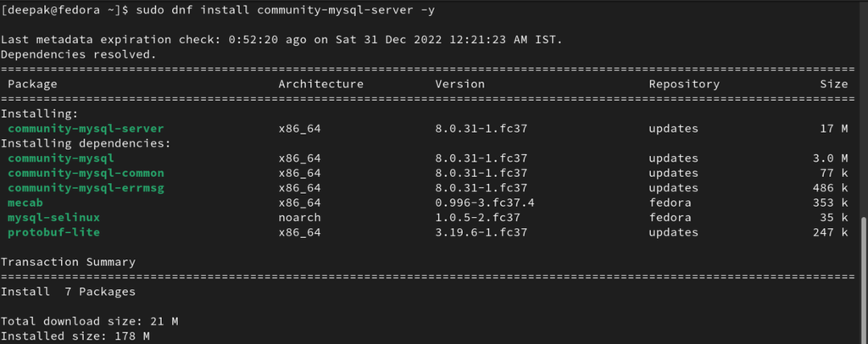
Task: Click the Size column header
Action: pos(833,84)
